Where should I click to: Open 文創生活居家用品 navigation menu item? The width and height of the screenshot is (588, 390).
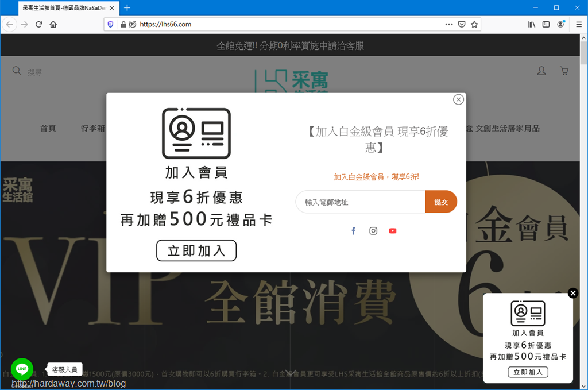(508, 128)
